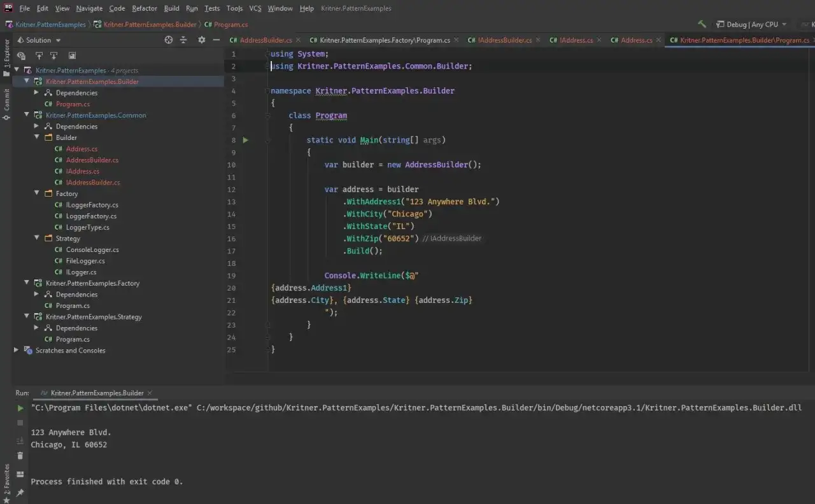Image resolution: width=815 pixels, height=504 pixels.
Task: Close the Factory\Program.cs editor tab
Action: (x=456, y=40)
